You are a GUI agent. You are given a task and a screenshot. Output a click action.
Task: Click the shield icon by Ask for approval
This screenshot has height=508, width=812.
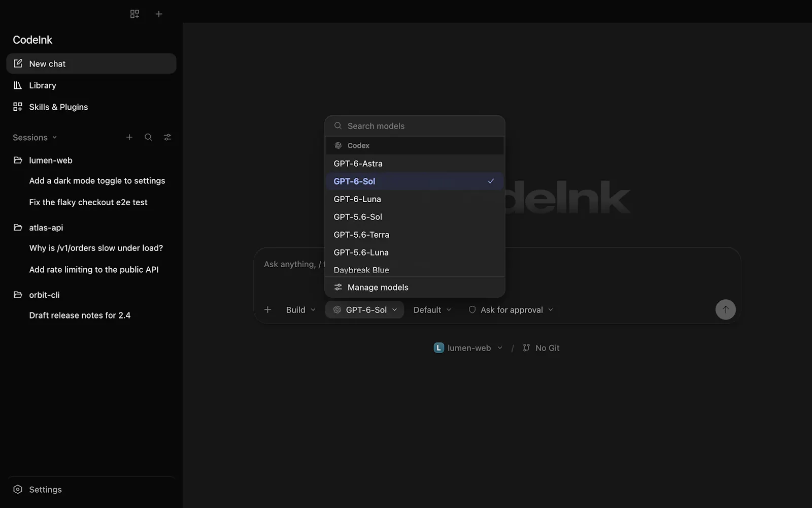(x=472, y=310)
